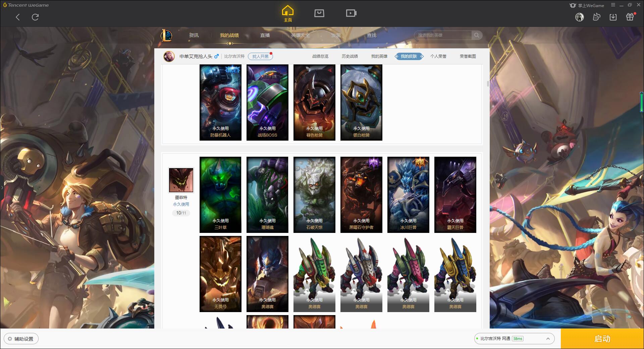This screenshot has height=349, width=644.
Task: Refresh the page with the reload icon
Action: [x=35, y=17]
